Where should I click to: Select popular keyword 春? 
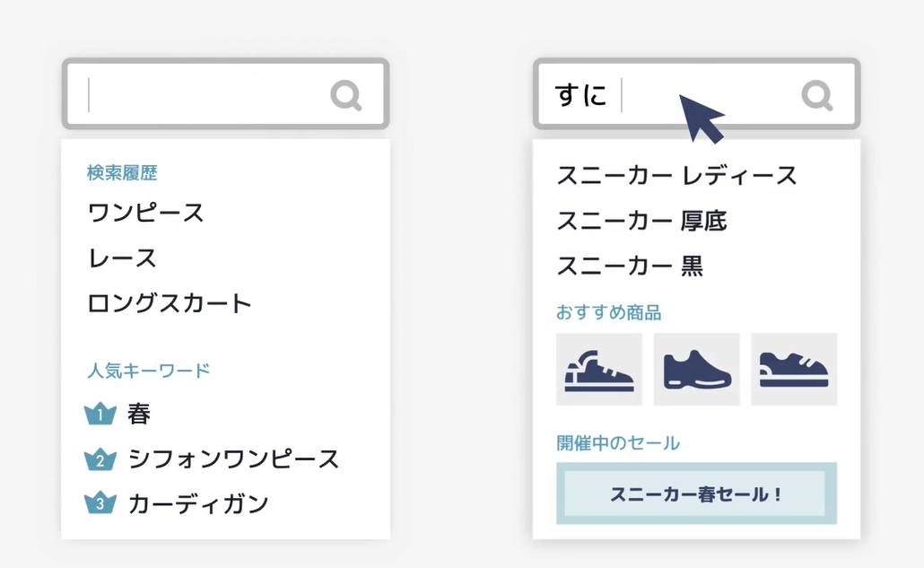tap(139, 414)
